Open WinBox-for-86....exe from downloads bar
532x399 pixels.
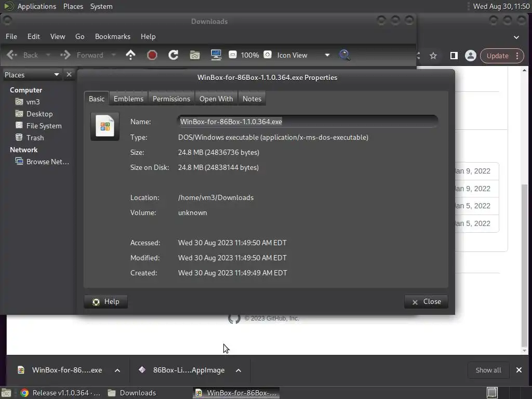pos(60,370)
